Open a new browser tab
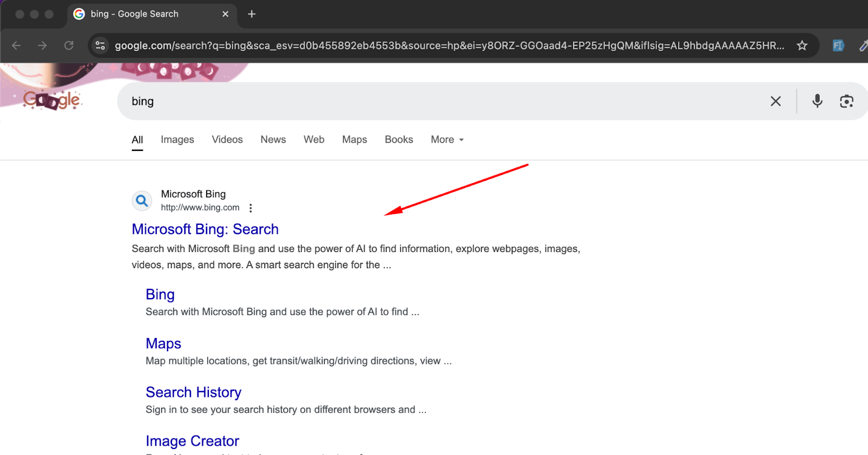 252,14
